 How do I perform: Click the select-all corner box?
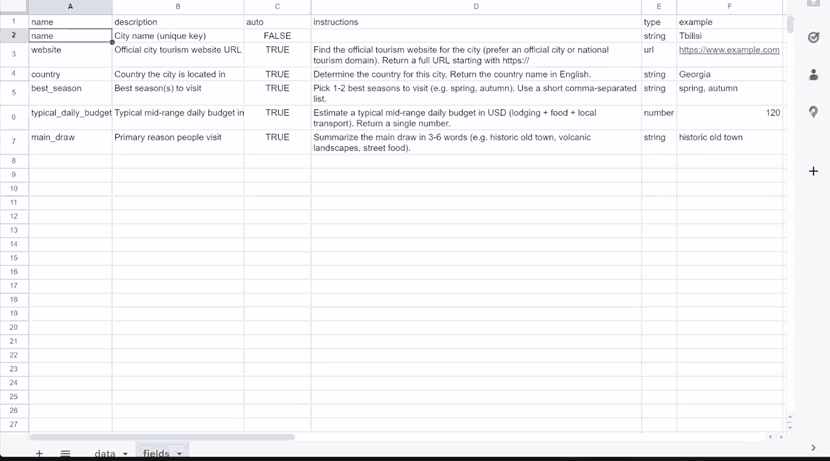coord(14,7)
